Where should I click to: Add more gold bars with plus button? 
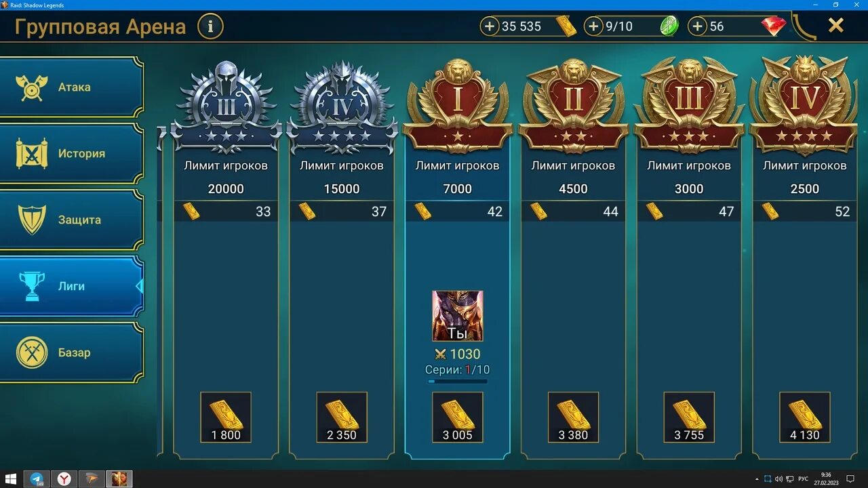(489, 26)
